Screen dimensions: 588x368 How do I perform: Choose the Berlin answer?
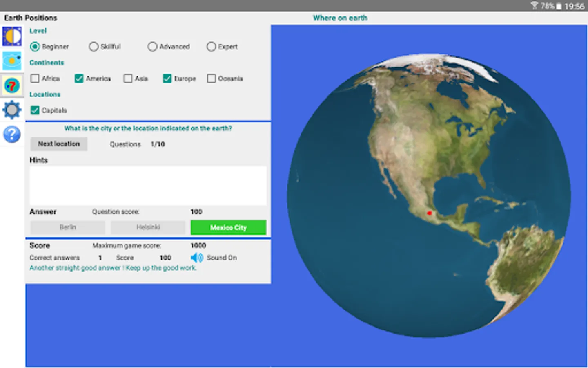pos(68,227)
